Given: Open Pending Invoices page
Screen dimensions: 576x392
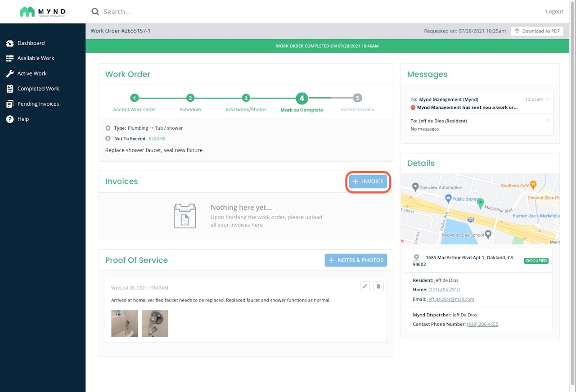Looking at the screenshot, I should (x=38, y=104).
